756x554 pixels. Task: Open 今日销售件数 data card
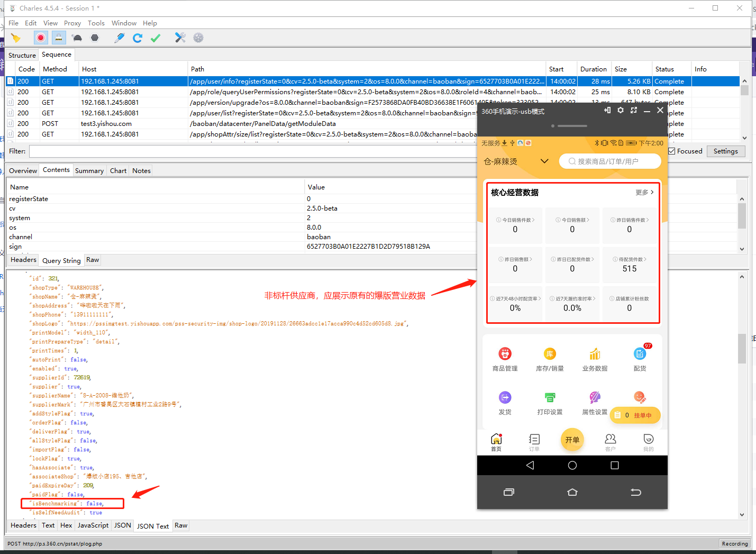point(515,225)
